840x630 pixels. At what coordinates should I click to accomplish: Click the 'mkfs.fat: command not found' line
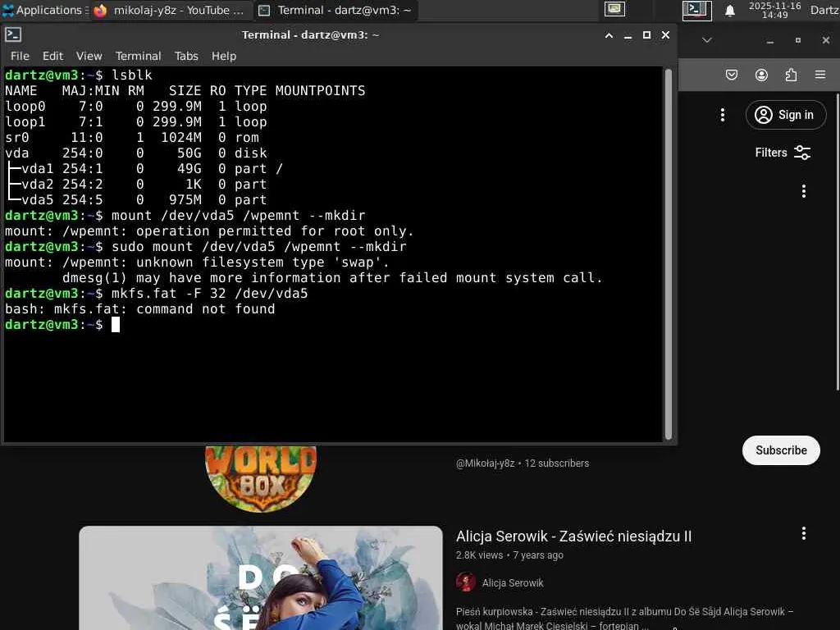coord(139,309)
